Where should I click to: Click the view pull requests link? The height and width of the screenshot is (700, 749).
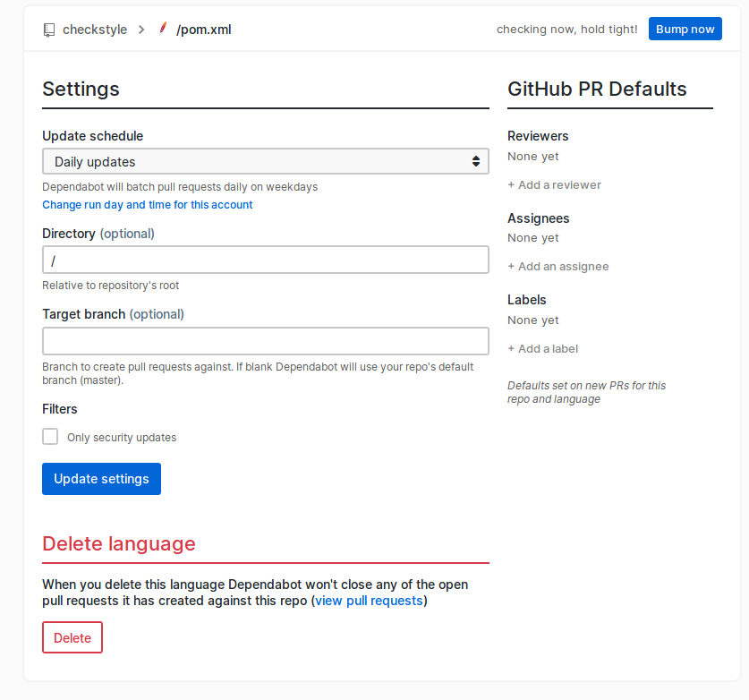tap(368, 600)
